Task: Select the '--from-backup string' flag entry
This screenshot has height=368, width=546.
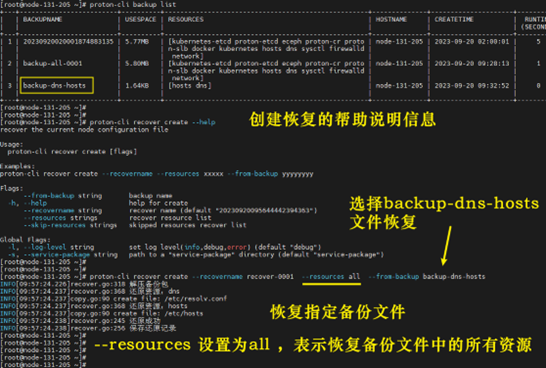Action: (x=63, y=196)
